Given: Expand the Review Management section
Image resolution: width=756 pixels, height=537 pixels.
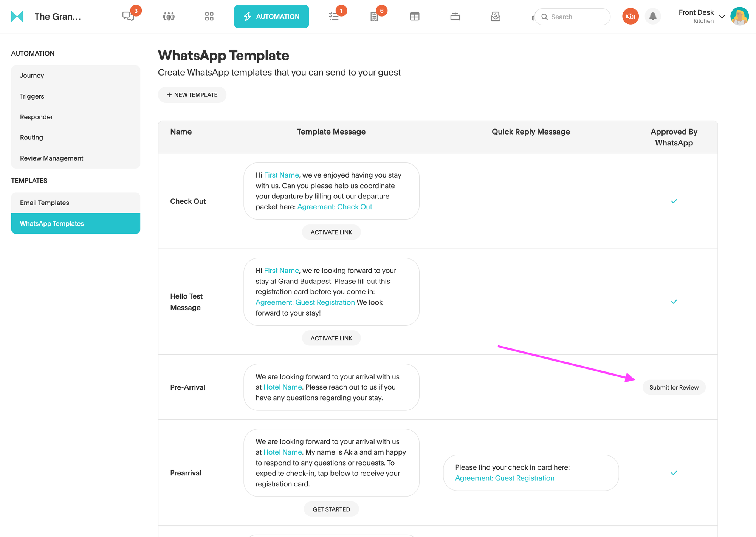Looking at the screenshot, I should [51, 158].
